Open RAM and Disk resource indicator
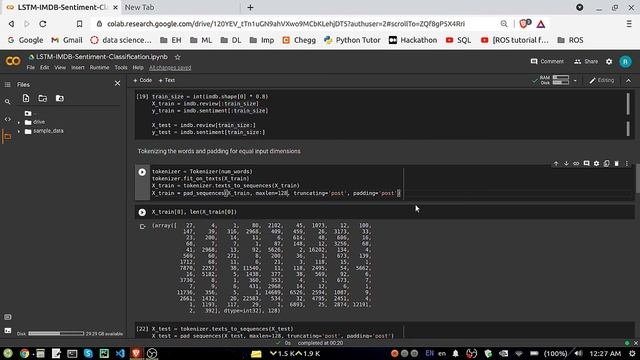Screen dimensions: 640x360 554,80
